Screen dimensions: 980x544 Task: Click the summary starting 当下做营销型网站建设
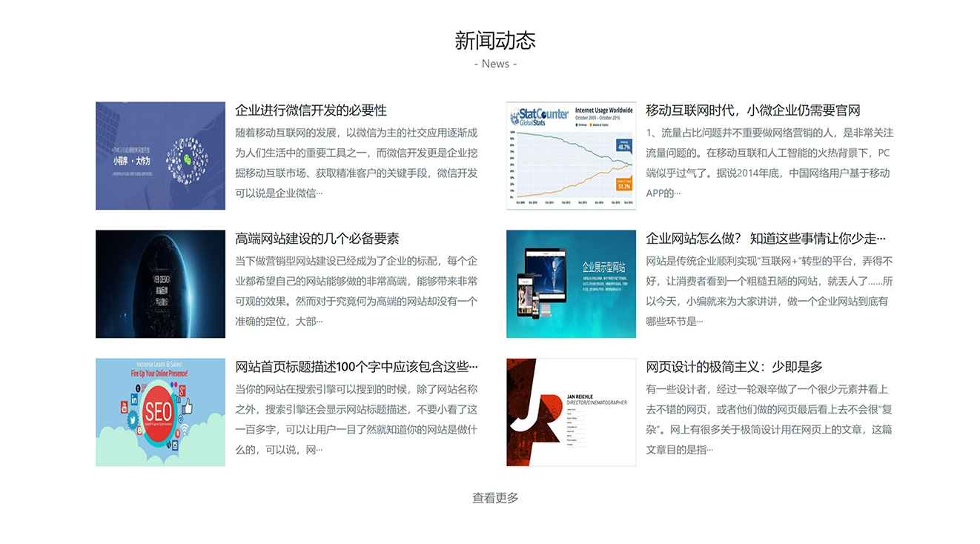[x=357, y=291]
